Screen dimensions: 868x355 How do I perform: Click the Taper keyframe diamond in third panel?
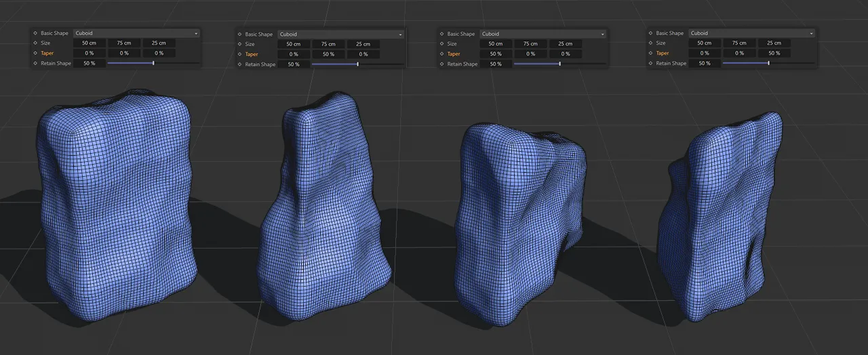(441, 54)
